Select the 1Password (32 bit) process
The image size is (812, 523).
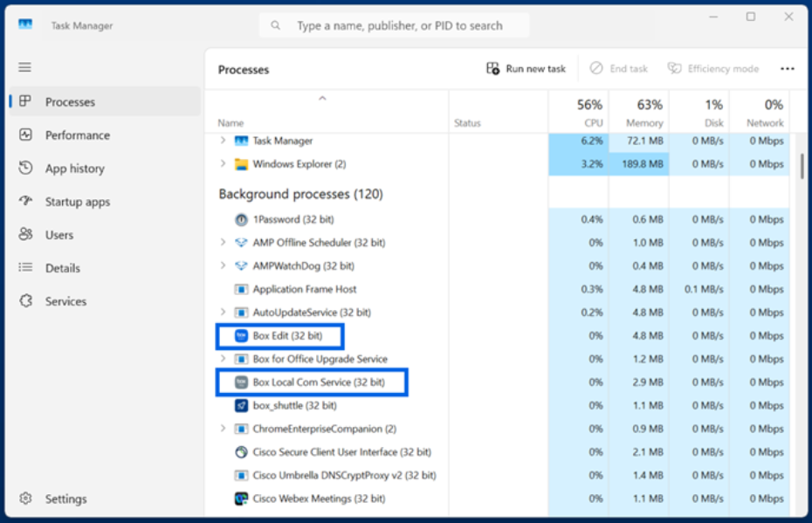pos(497,219)
